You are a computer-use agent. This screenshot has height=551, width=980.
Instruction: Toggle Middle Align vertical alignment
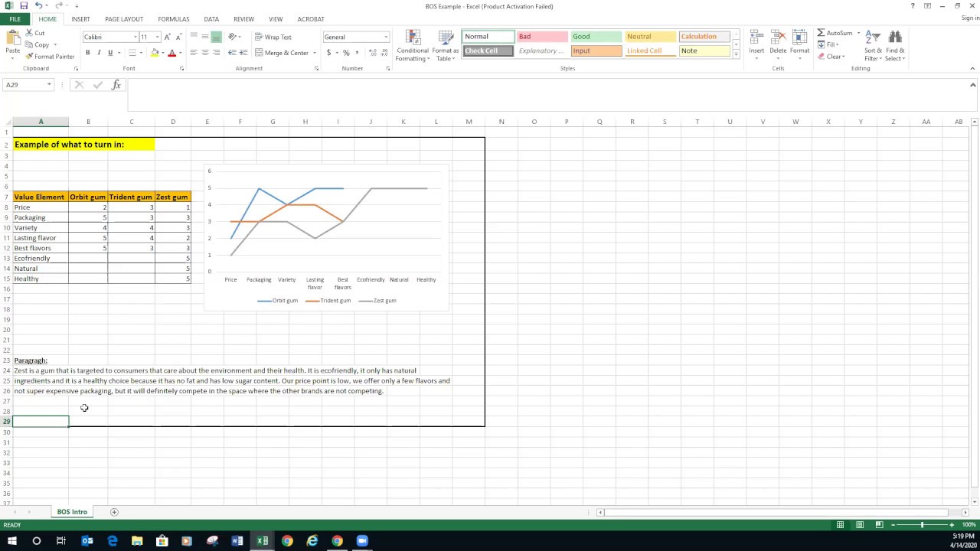click(205, 37)
